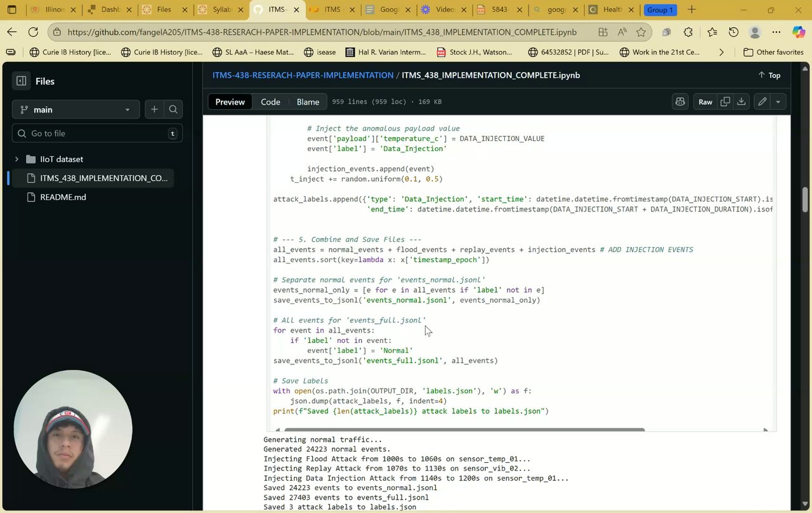This screenshot has height=513, width=812.
Task: Open the Group 1 tab group
Action: [660, 10]
